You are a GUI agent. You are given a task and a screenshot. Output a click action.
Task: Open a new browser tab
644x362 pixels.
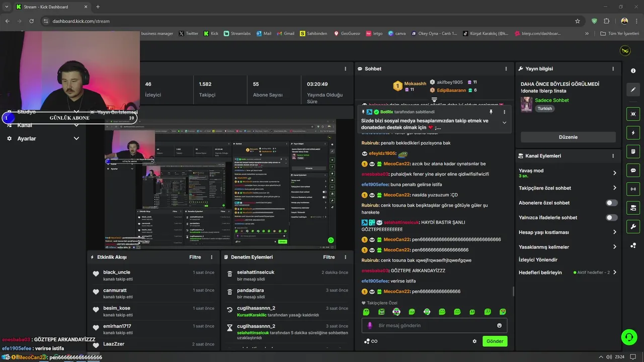[x=98, y=7]
